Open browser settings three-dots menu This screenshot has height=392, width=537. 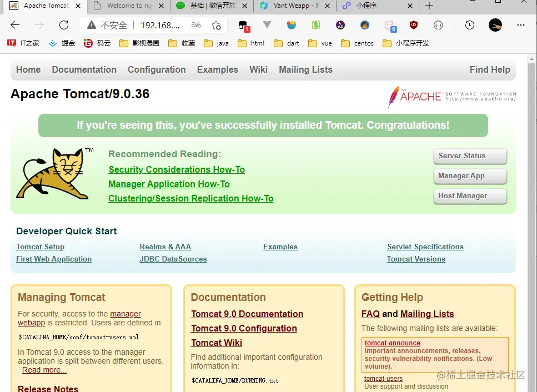click(520, 25)
